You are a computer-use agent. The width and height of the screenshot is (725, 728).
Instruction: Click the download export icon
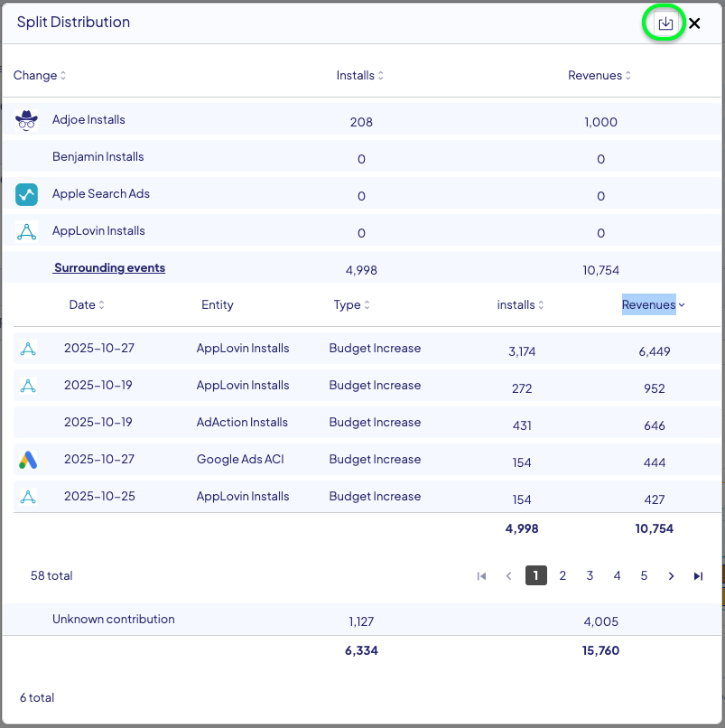click(665, 23)
